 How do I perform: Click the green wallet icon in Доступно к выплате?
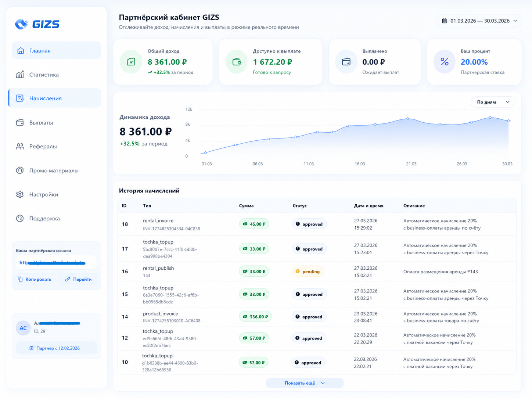237,62
